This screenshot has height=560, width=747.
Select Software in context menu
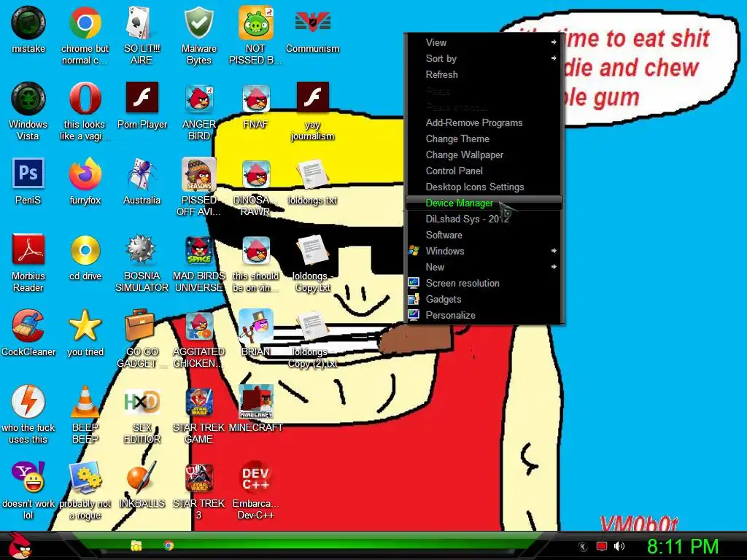(484, 236)
